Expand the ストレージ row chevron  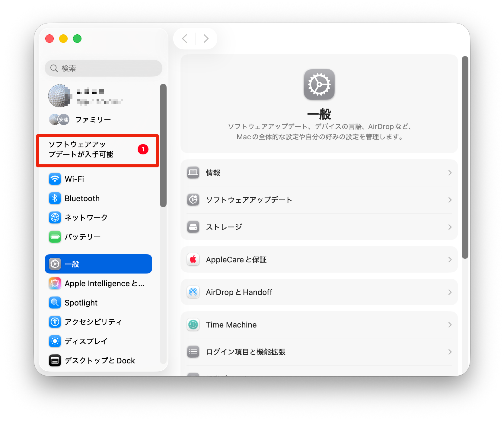[x=450, y=227]
